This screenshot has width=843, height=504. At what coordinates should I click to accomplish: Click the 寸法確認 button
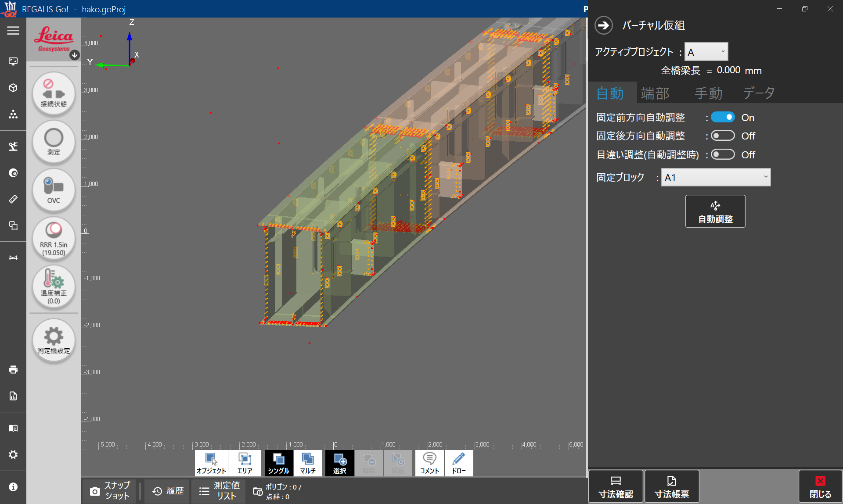tap(616, 486)
